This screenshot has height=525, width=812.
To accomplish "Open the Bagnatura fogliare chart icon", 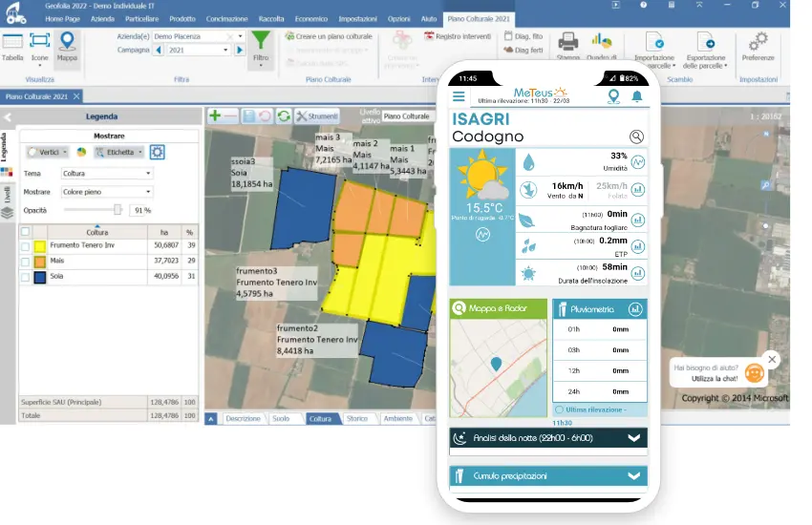I will pos(638,220).
